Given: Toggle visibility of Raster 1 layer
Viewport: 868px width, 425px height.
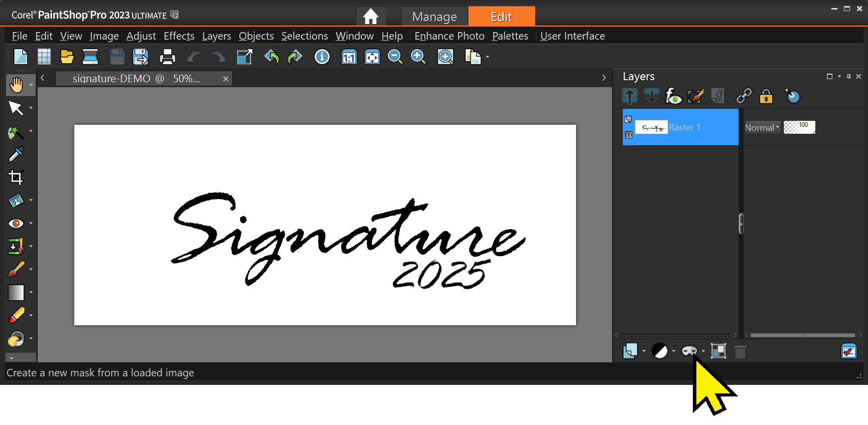Looking at the screenshot, I should 629,135.
